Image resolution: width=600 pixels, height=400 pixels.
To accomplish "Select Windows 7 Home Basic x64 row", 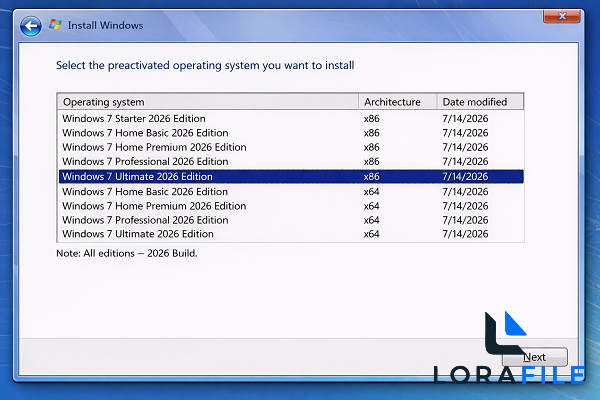I will click(x=291, y=191).
